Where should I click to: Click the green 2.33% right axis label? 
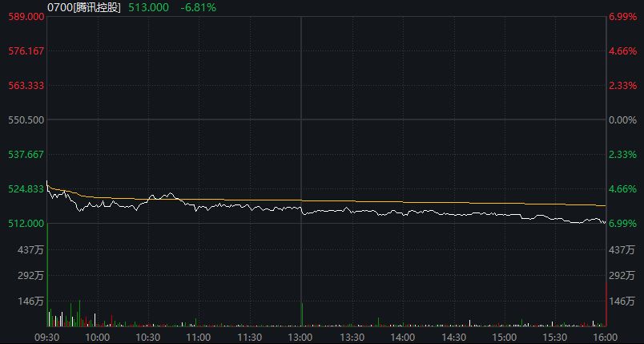[x=622, y=154]
